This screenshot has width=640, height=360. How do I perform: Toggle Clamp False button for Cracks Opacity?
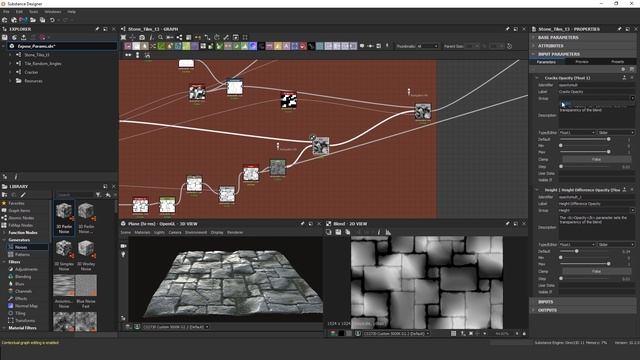(596, 159)
